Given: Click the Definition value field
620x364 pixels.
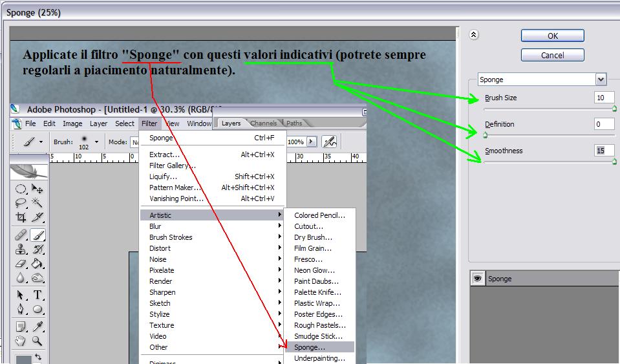Looking at the screenshot, I should coord(604,124).
